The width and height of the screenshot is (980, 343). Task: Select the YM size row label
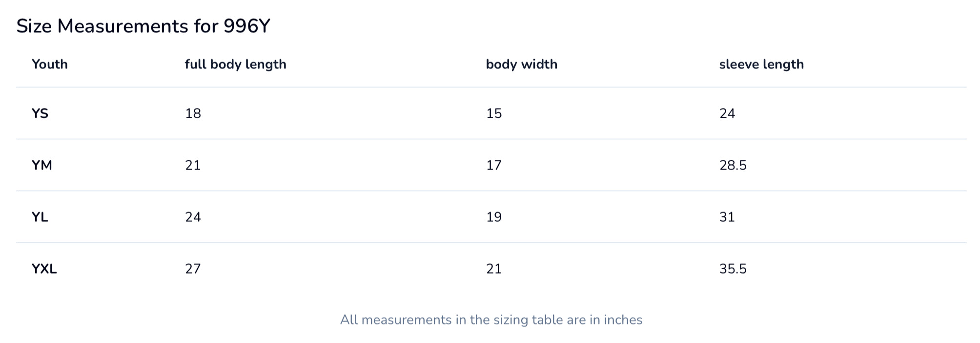(42, 165)
